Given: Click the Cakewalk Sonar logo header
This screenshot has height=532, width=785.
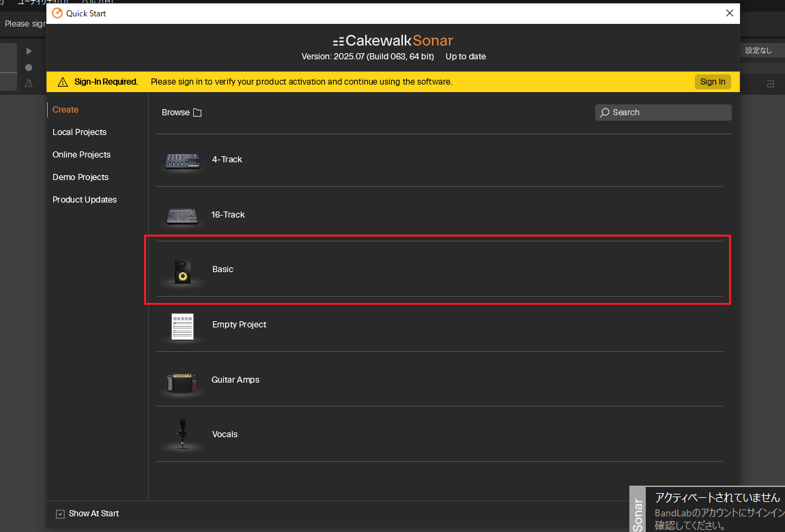Looking at the screenshot, I should point(393,40).
